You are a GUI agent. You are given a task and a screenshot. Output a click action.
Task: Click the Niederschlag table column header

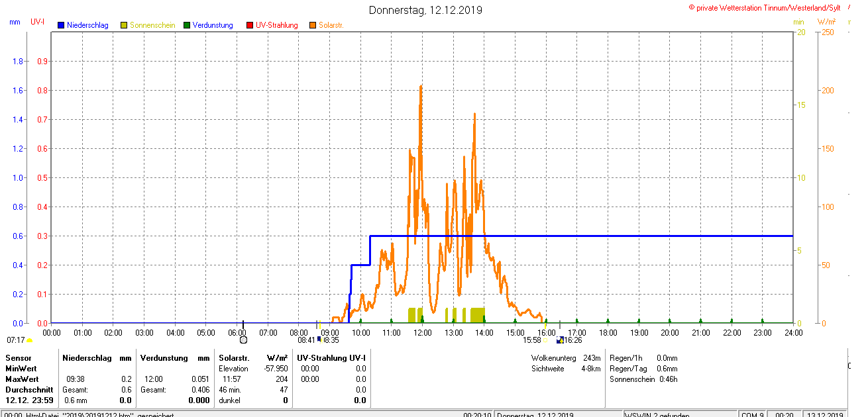(85, 358)
